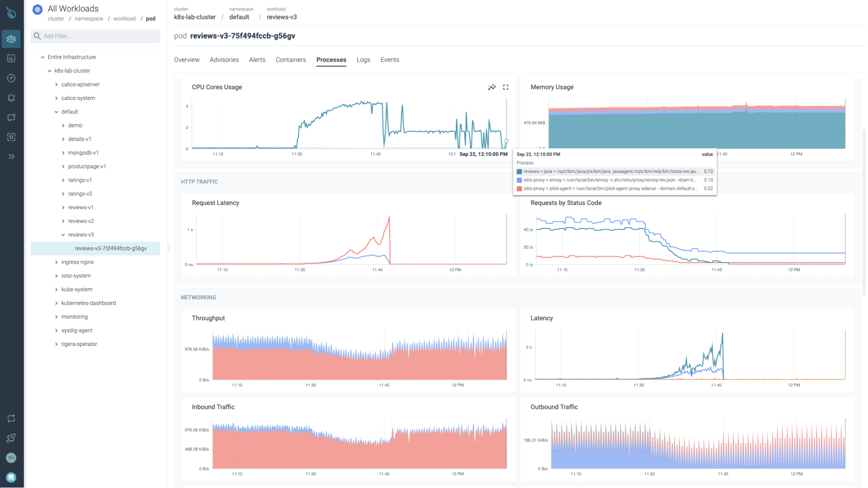Open the VH user avatar at bottom left
The width and height of the screenshot is (868, 488).
point(11,458)
